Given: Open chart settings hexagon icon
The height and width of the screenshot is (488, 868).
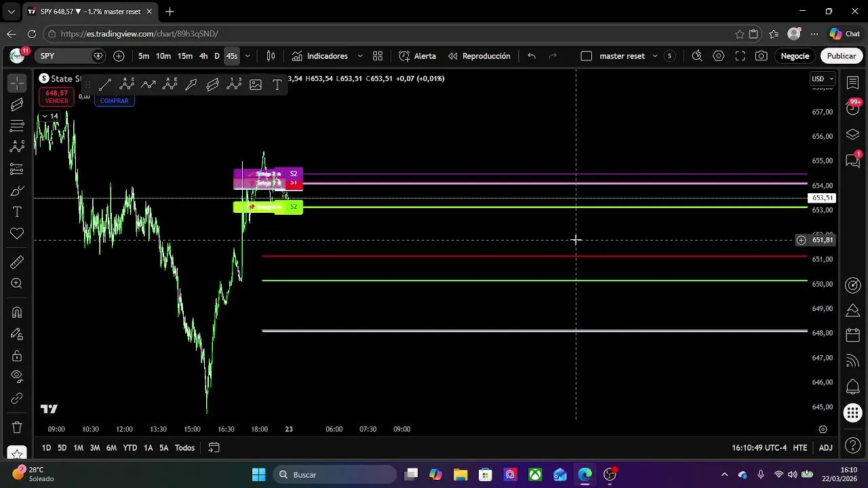Looking at the screenshot, I should pos(719,56).
